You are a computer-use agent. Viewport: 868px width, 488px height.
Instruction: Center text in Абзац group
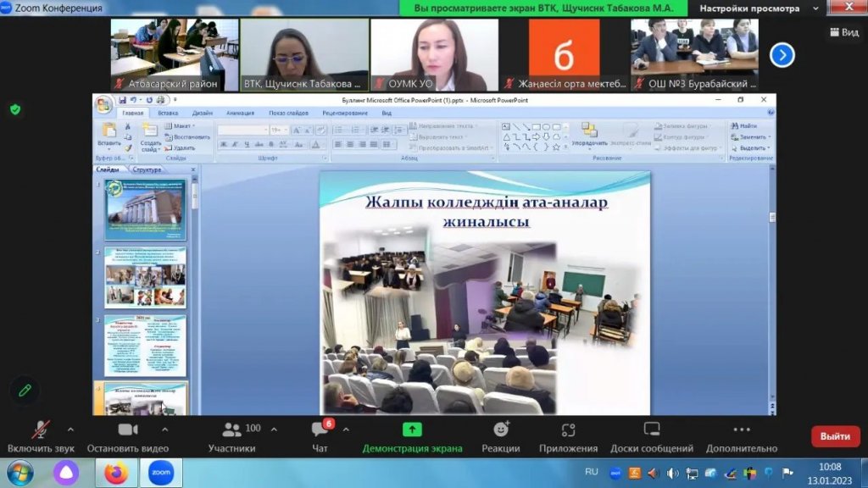[350, 144]
